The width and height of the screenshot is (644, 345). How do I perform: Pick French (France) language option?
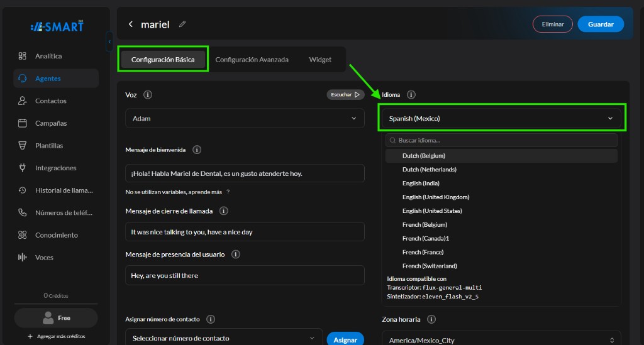pos(501,252)
